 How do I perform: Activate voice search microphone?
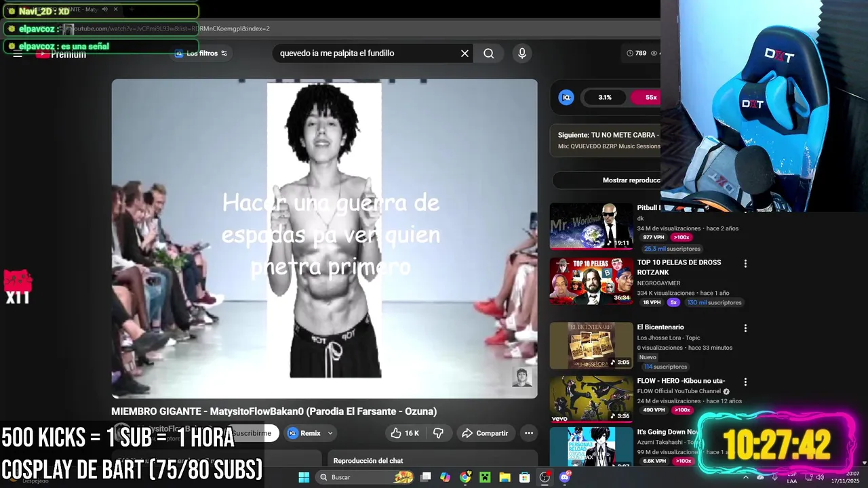pyautogui.click(x=521, y=54)
